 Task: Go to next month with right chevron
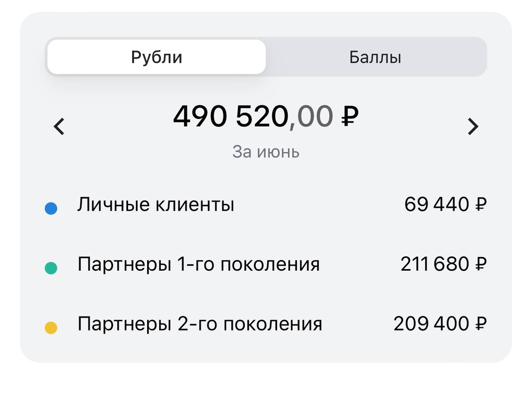[x=473, y=126]
